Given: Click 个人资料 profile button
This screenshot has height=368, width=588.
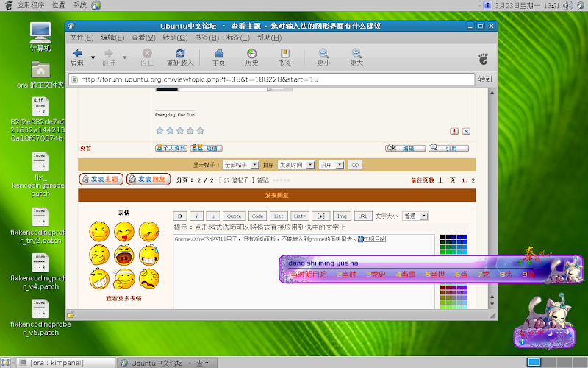Looking at the screenshot, I should 171,148.
